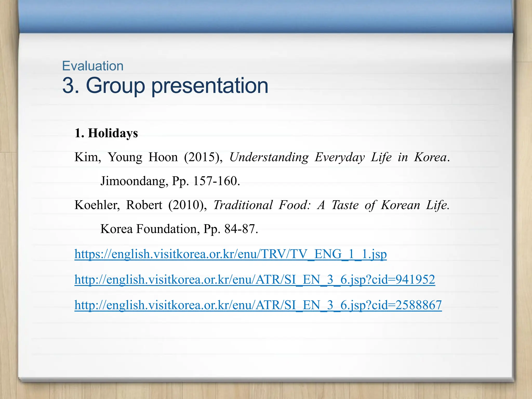The height and width of the screenshot is (399, 532).
Task: Click the word 'Korea' ending the first citation
Action: [430, 157]
